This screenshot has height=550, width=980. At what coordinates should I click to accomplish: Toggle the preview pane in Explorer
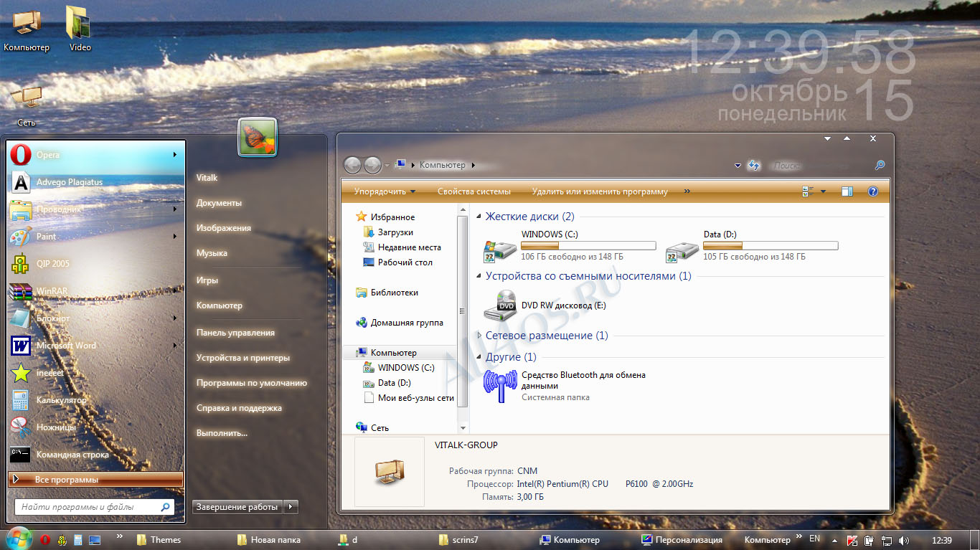coord(847,191)
